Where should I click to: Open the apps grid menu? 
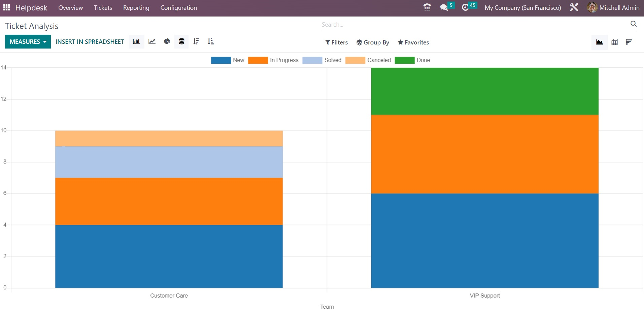(7, 7)
